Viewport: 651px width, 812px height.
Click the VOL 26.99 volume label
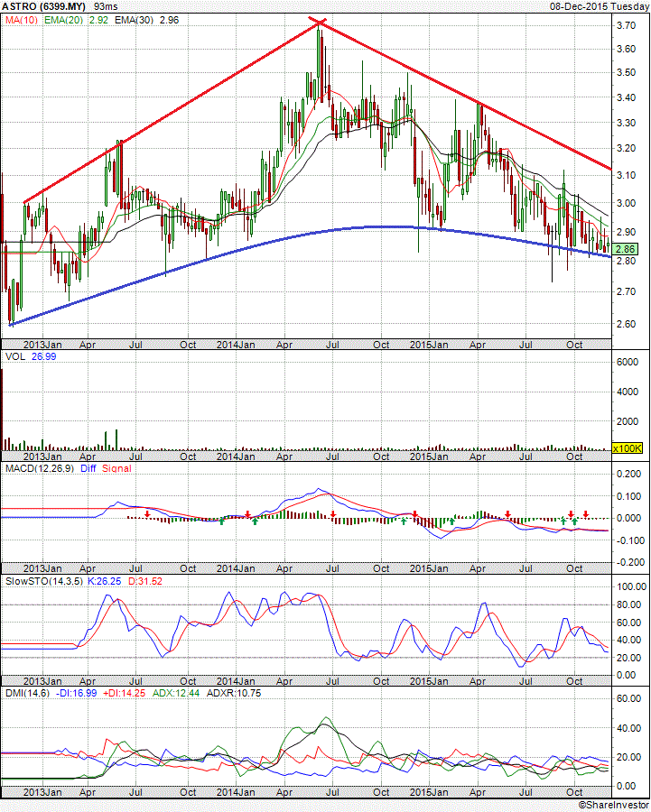coord(31,356)
